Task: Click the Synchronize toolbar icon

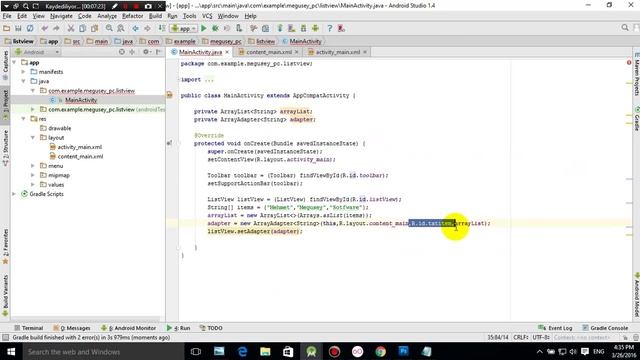Action: click(30, 28)
